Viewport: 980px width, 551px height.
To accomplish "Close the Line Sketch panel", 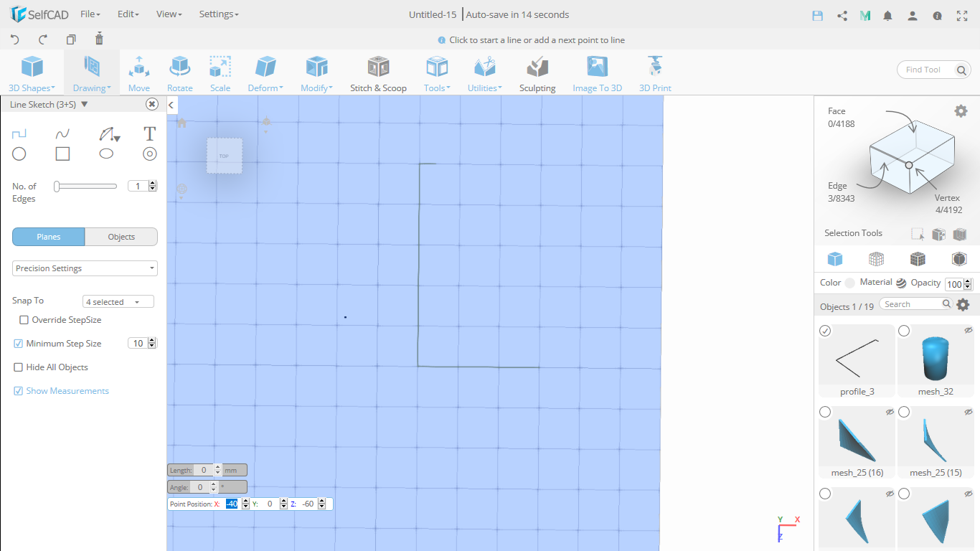I will pos(152,104).
